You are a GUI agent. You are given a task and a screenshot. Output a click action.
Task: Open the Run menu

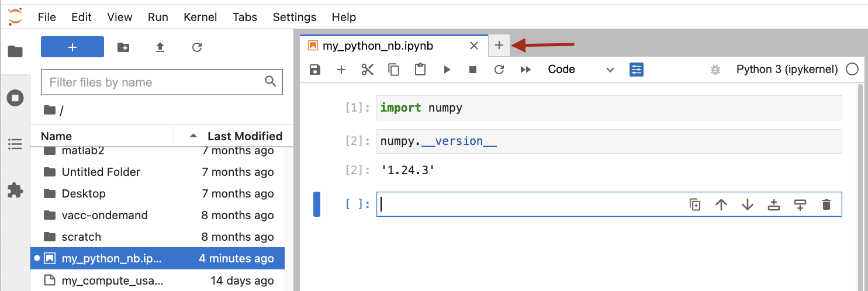[x=158, y=17]
